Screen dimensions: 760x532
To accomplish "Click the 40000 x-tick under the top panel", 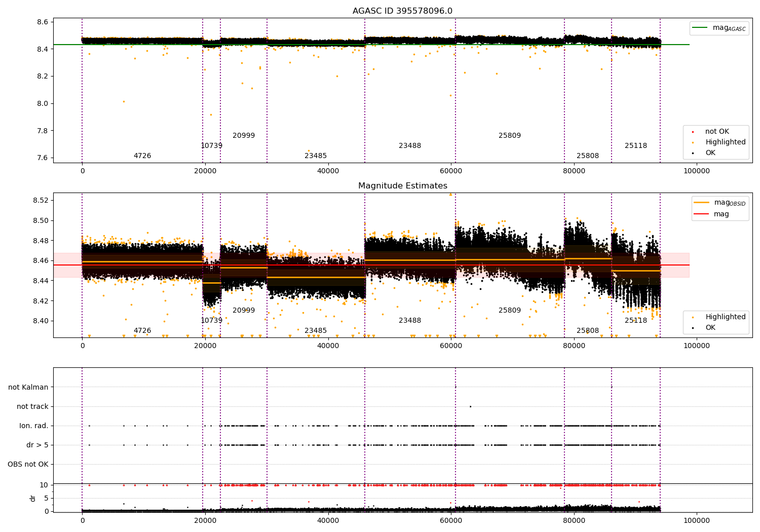I will pyautogui.click(x=328, y=171).
